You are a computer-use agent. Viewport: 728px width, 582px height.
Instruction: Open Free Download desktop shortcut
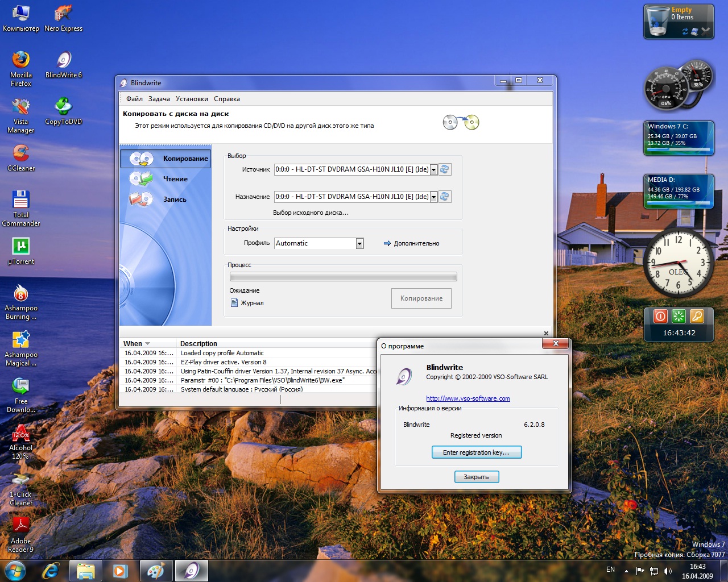(21, 395)
